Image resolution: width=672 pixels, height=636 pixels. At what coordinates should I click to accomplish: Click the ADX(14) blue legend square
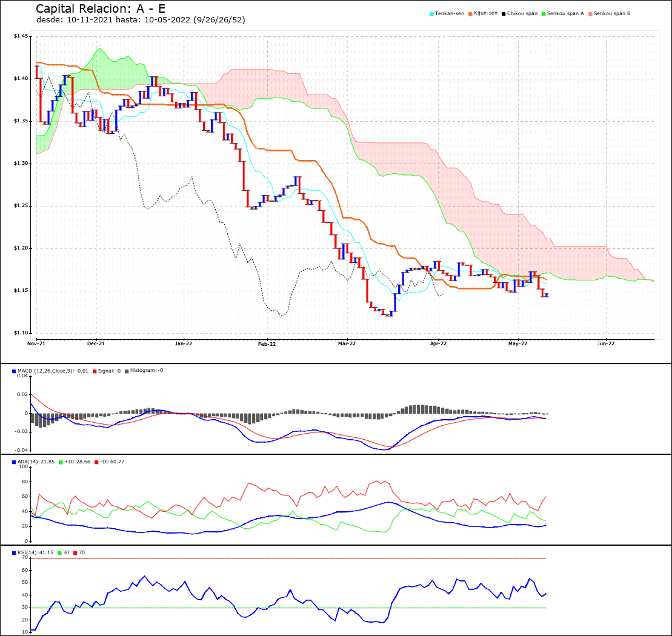pyautogui.click(x=14, y=462)
